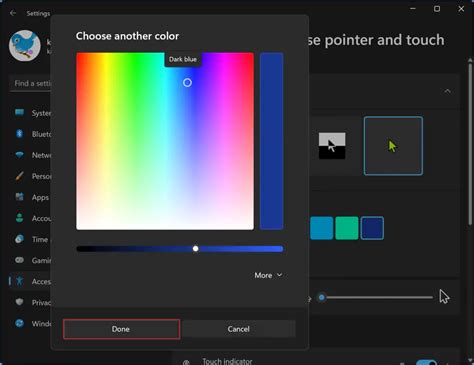Confirm color with the Done button
This screenshot has width=474, height=365.
121,329
